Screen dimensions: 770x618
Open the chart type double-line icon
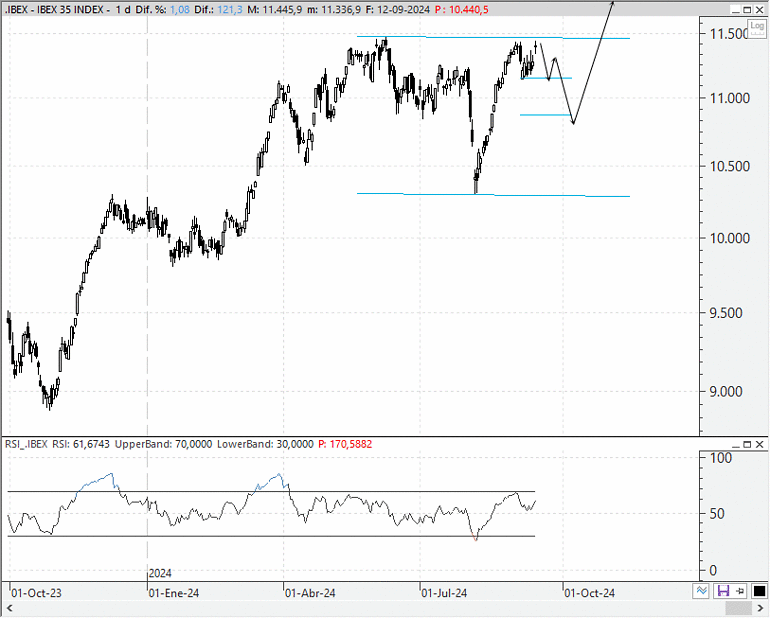tap(701, 591)
